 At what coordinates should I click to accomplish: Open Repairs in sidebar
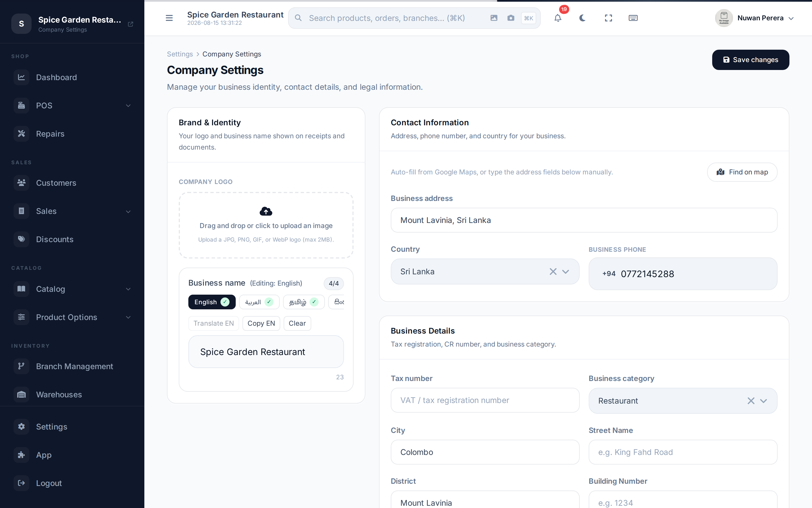point(72,134)
